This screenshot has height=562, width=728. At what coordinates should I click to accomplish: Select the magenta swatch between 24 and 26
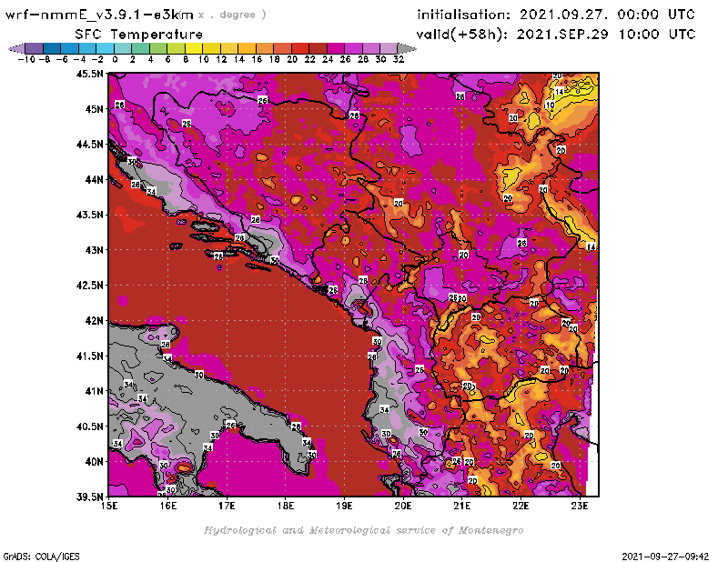(336, 49)
